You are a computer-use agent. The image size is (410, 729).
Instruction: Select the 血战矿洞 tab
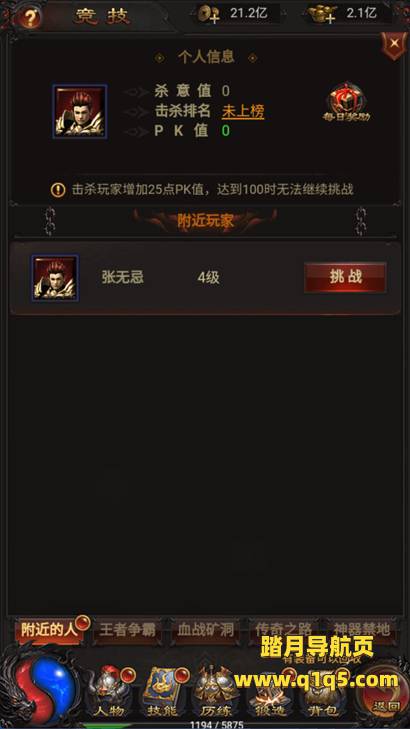[205, 630]
